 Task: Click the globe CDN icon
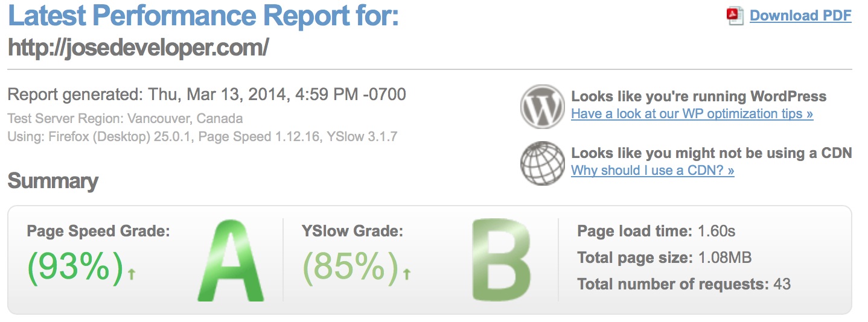[542, 163]
